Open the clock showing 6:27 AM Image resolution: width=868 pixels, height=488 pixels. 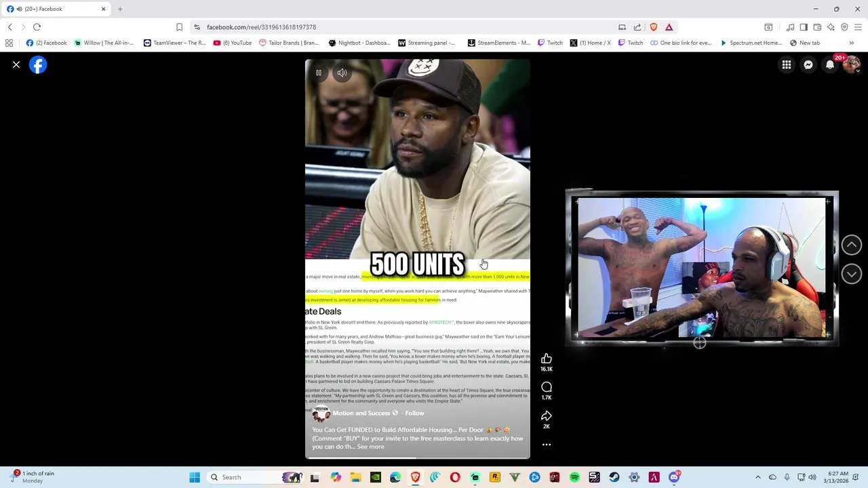point(837,477)
